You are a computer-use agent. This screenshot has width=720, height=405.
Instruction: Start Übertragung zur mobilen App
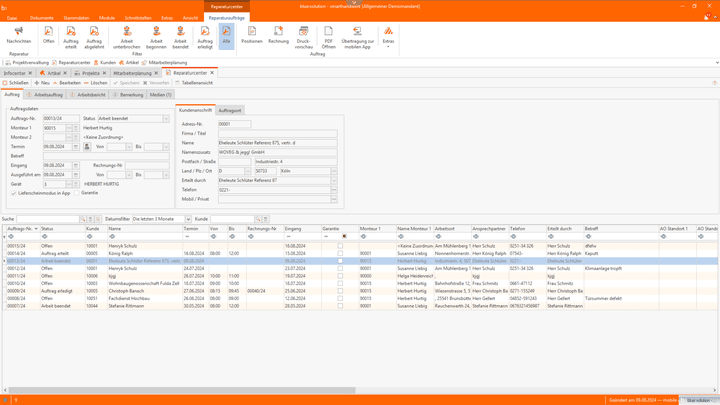pyautogui.click(x=358, y=37)
